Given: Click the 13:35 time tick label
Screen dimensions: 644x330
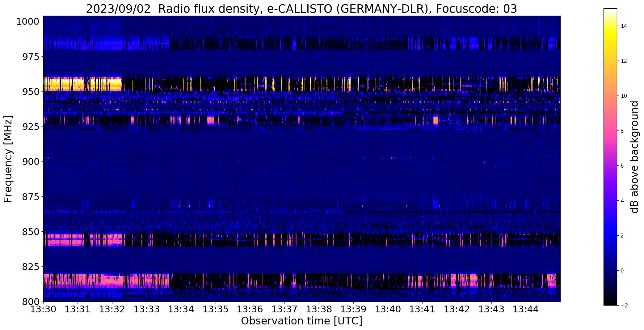Looking at the screenshot, I should click(x=216, y=309).
